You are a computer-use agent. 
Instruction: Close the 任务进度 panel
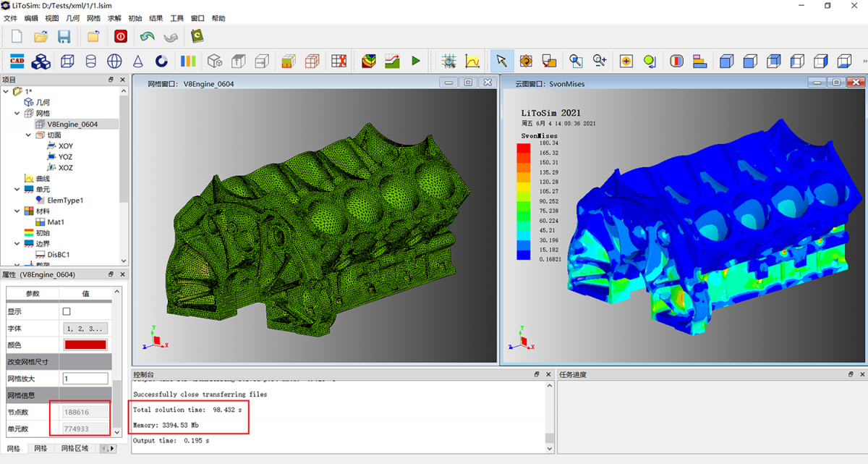click(861, 374)
